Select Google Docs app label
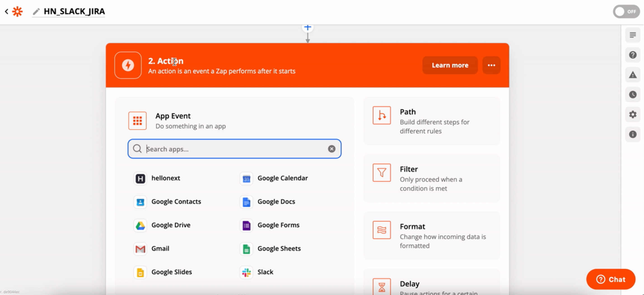This screenshot has height=295, width=644. tap(276, 202)
